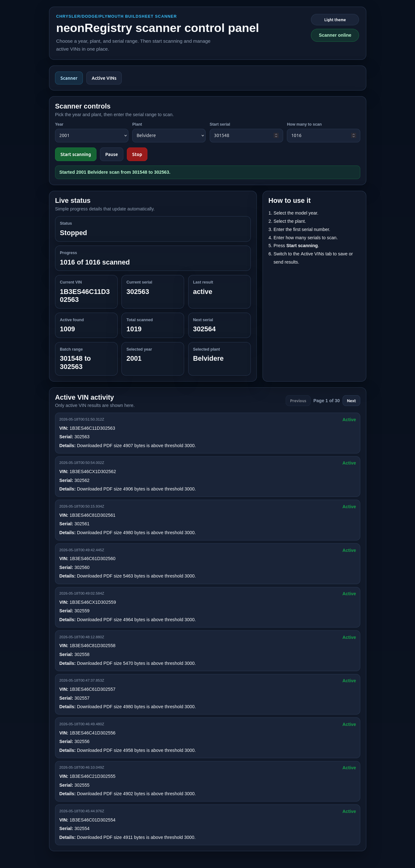Click Active badge on serial 302563 card
The height and width of the screenshot is (868, 415).
click(x=349, y=420)
